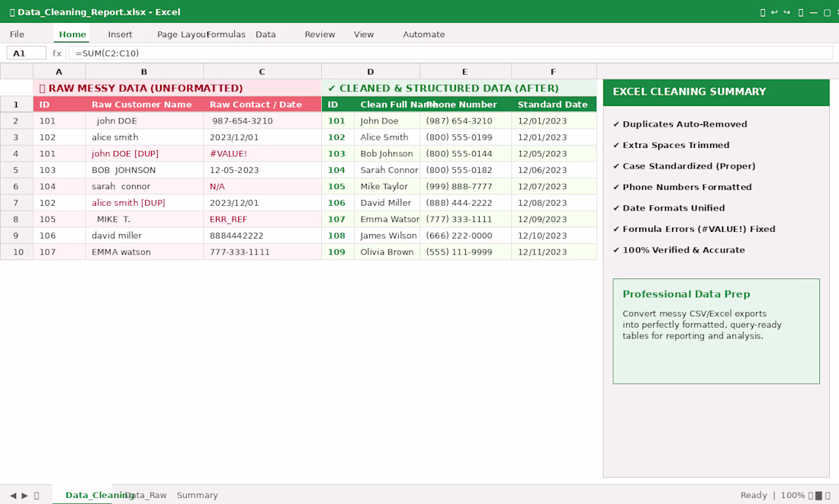Click the formula bar with =SUM(C2:C10)
The image size is (839, 504).
[x=451, y=53]
